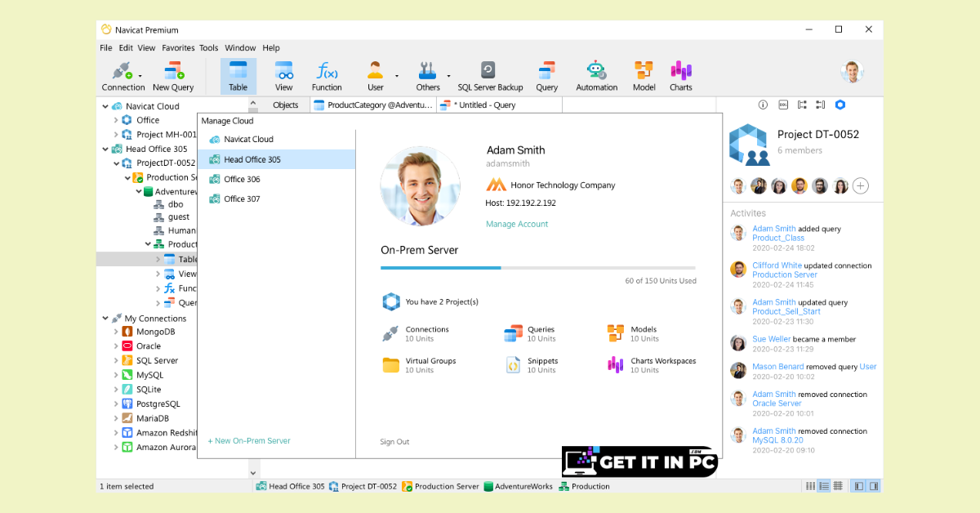Open the Clifford White name link

[x=777, y=265]
